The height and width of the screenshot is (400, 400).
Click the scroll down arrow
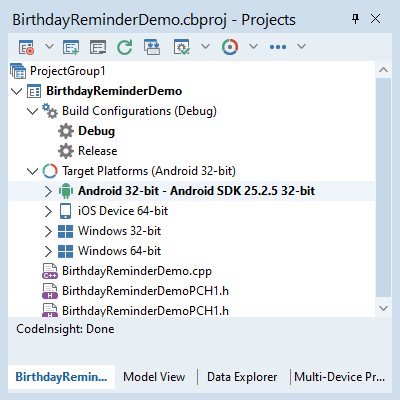(383, 308)
